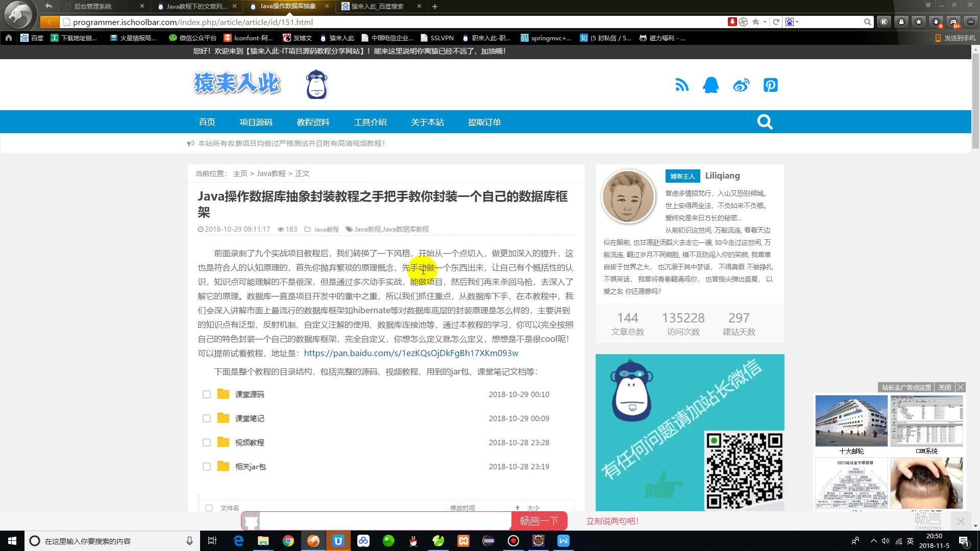This screenshot has width=980, height=551.
Task: Open 关于本站 in the nav bar
Action: coord(427,122)
